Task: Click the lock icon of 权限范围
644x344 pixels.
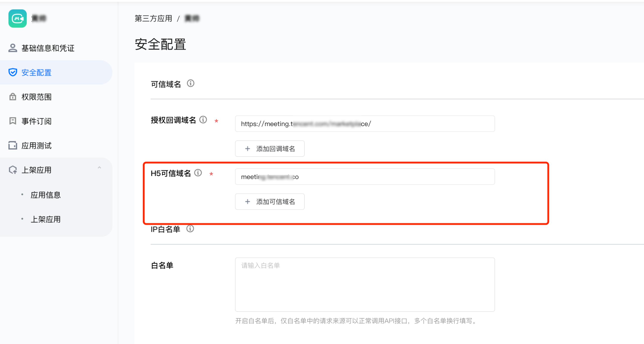Action: [13, 97]
